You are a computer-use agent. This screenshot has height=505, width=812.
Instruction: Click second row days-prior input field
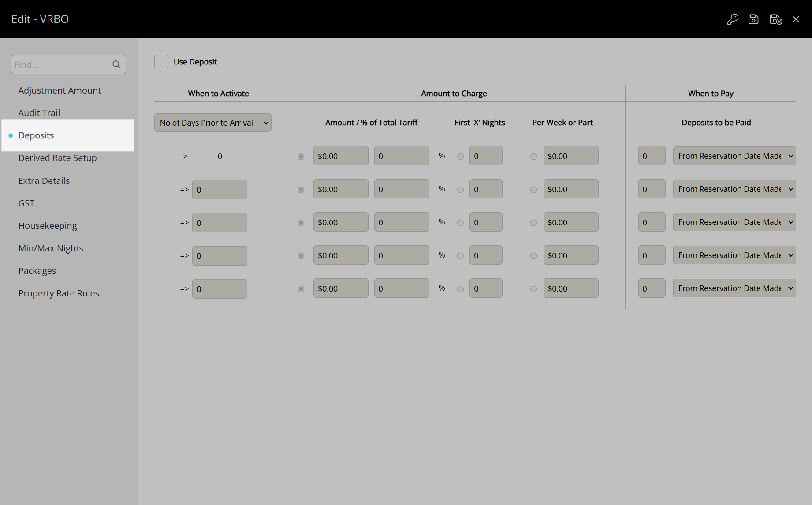tap(220, 190)
